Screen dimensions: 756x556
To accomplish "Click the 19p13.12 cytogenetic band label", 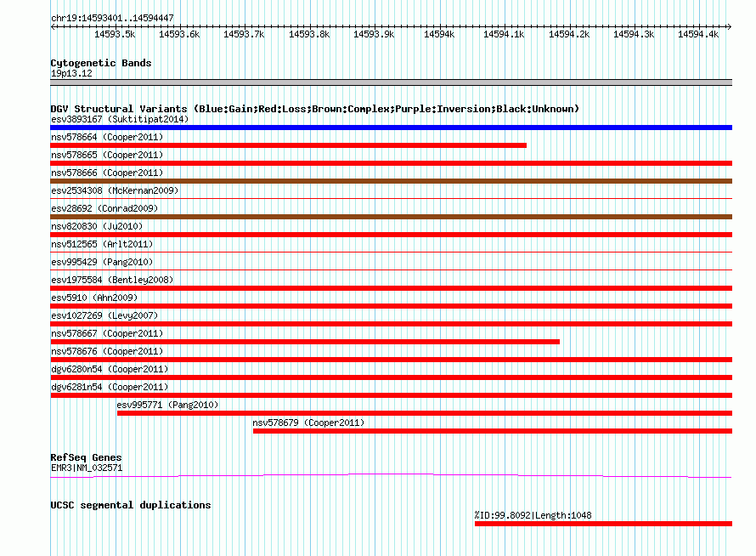I will [71, 73].
